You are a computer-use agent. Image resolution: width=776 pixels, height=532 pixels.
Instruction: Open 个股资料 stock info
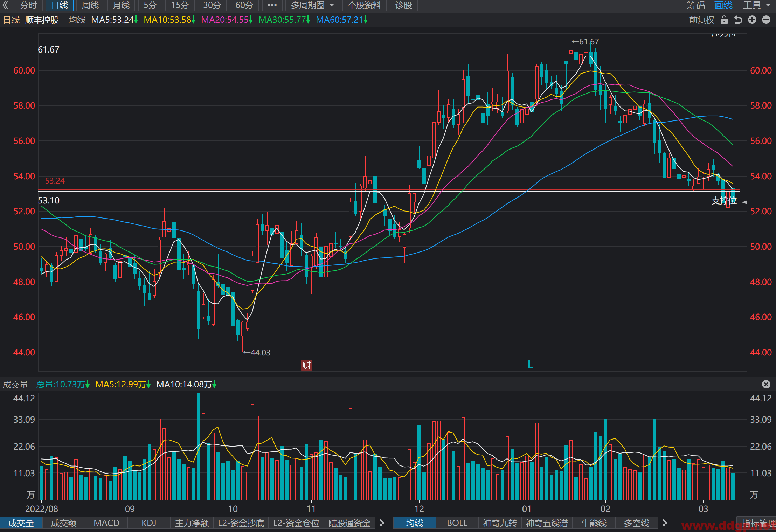tap(364, 5)
